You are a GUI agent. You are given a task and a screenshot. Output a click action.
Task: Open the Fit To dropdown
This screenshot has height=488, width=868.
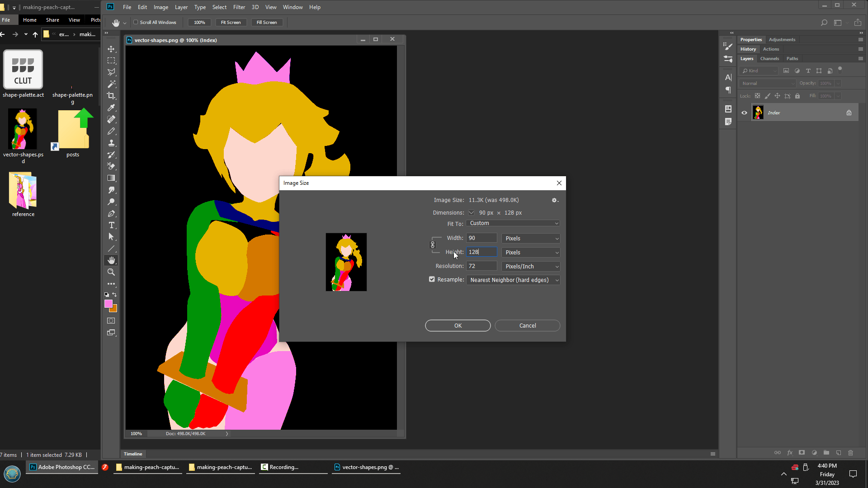pos(513,223)
